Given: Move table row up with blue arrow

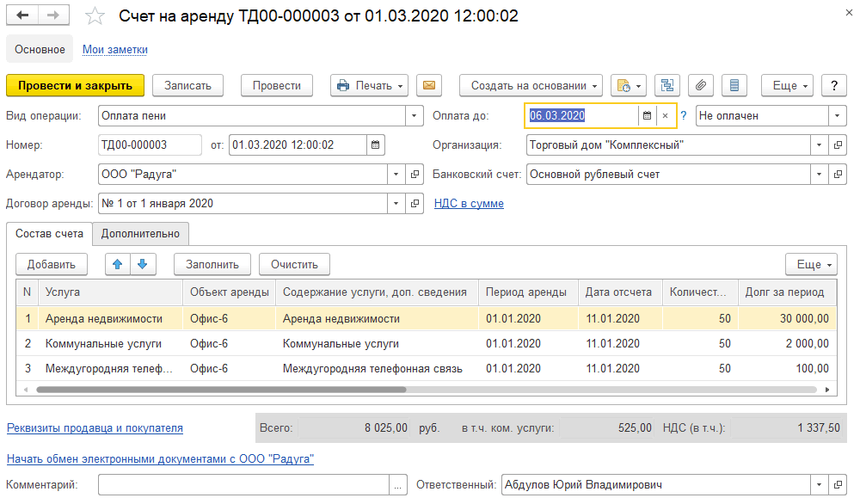Looking at the screenshot, I should (117, 264).
